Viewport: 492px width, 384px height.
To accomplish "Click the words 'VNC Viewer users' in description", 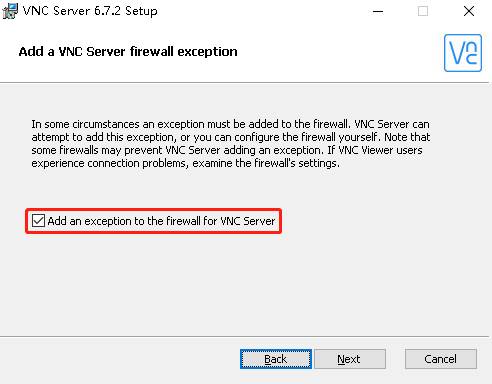I will pyautogui.click(x=380, y=150).
